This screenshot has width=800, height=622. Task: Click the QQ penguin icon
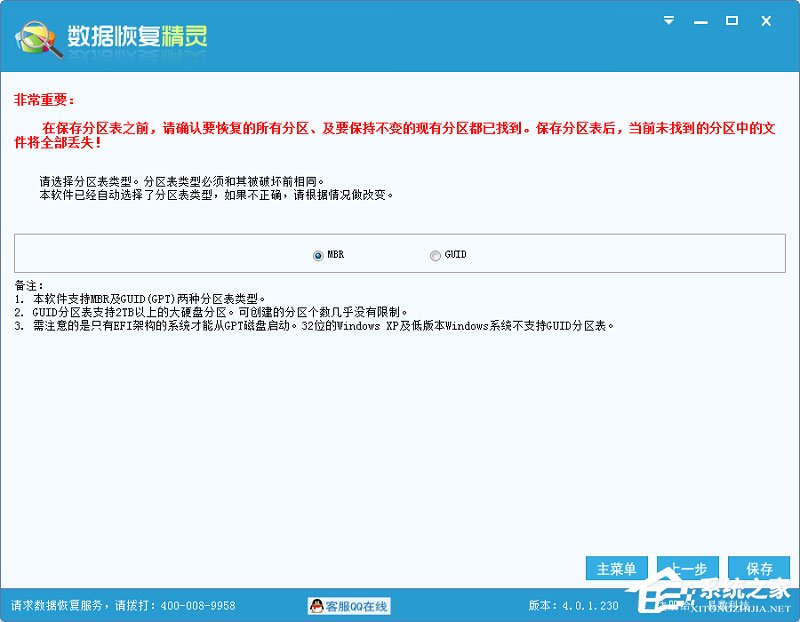(317, 606)
